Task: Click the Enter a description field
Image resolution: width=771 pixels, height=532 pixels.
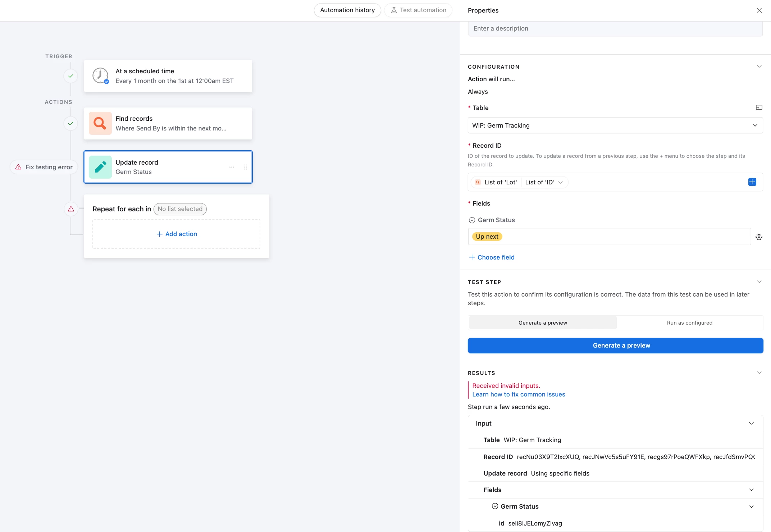Action: (x=615, y=28)
